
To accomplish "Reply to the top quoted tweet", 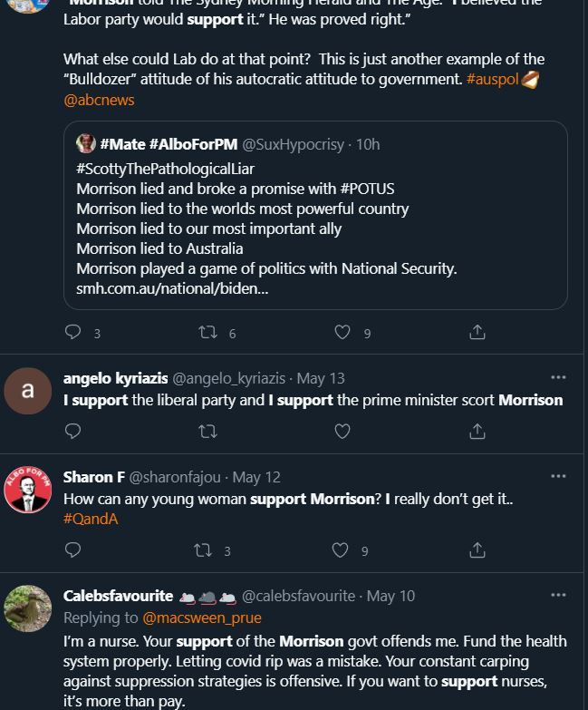I will pyautogui.click(x=73, y=333).
